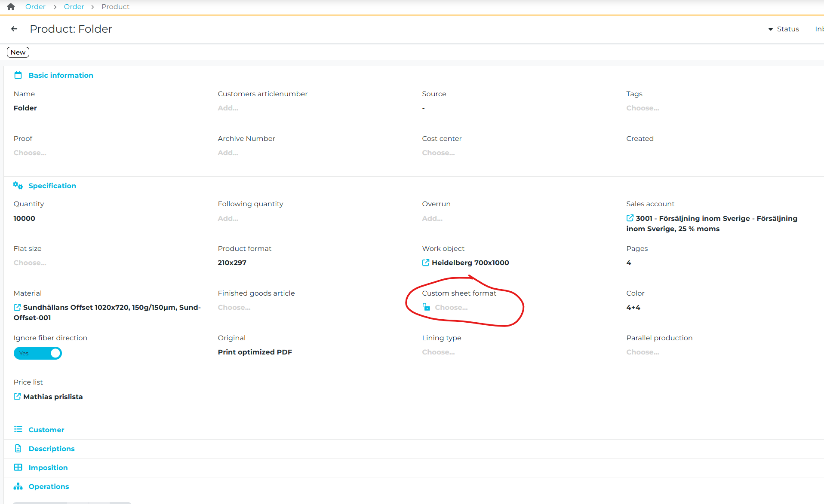Viewport: 824px width, 504px height.
Task: Toggle the Ignore fiber direction switch
Action: click(38, 353)
